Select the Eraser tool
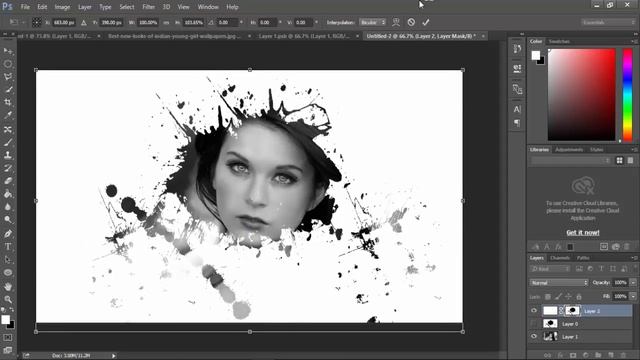This screenshot has height=360, width=640. (x=8, y=181)
